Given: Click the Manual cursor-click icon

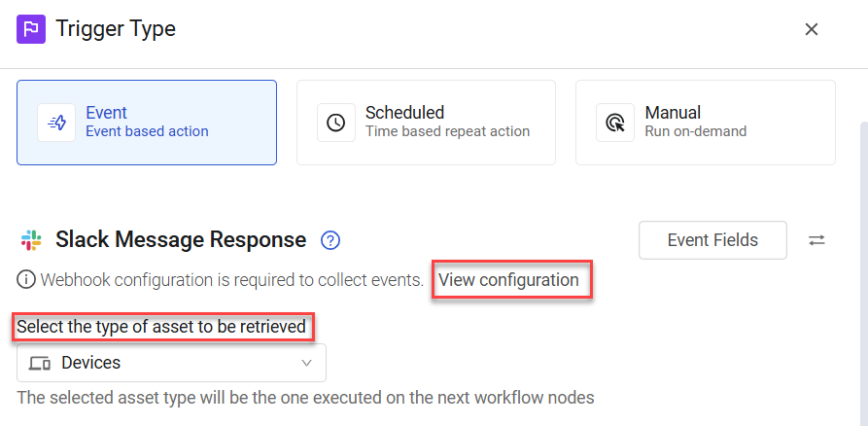Looking at the screenshot, I should pyautogui.click(x=615, y=123).
